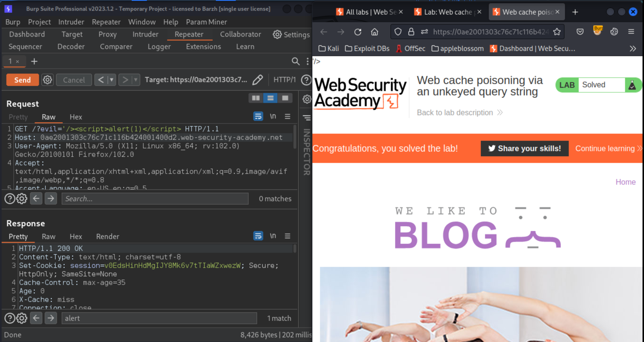
Task: Select Repeater tab 1
Action: (x=10, y=61)
